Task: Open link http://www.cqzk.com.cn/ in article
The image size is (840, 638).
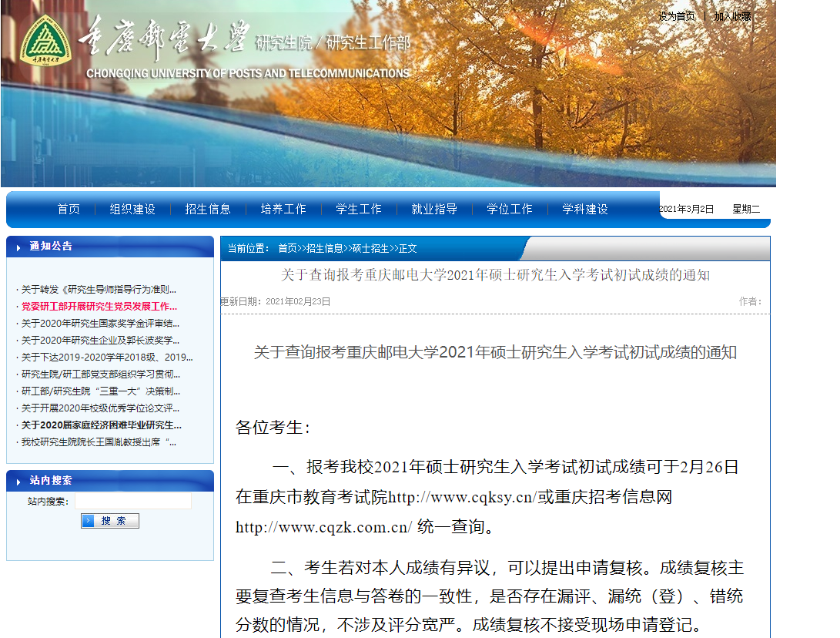Action: click(x=323, y=527)
